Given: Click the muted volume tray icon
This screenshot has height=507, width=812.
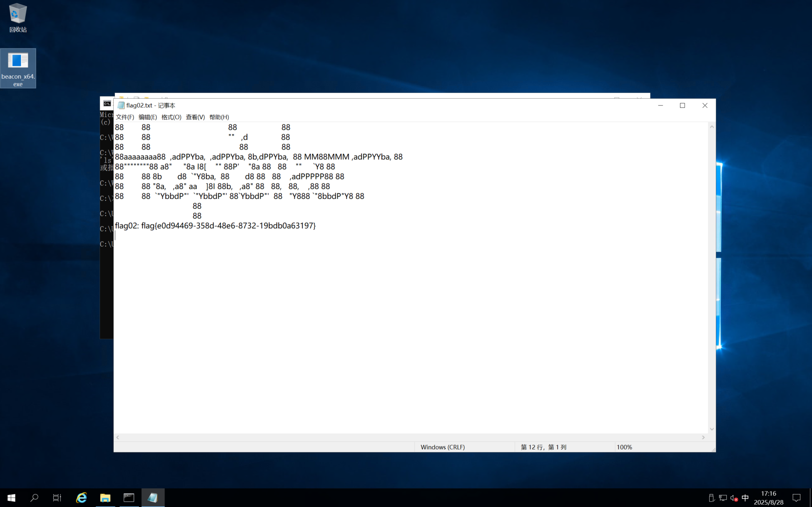Looking at the screenshot, I should pos(734,498).
